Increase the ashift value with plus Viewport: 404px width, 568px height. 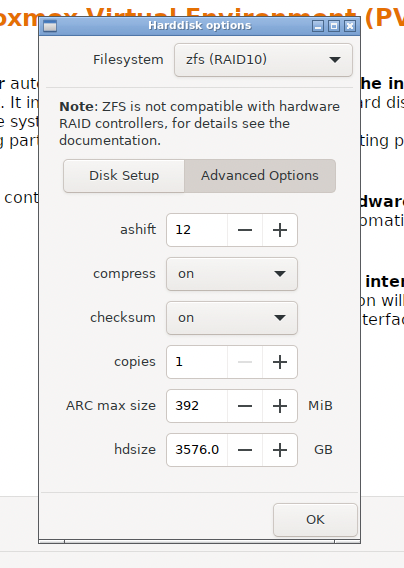pos(280,230)
